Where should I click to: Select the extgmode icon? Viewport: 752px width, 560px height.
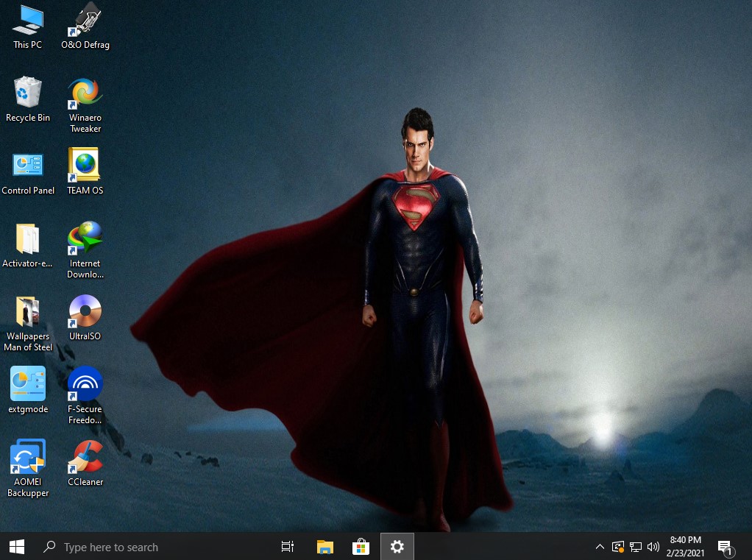pyautogui.click(x=28, y=390)
